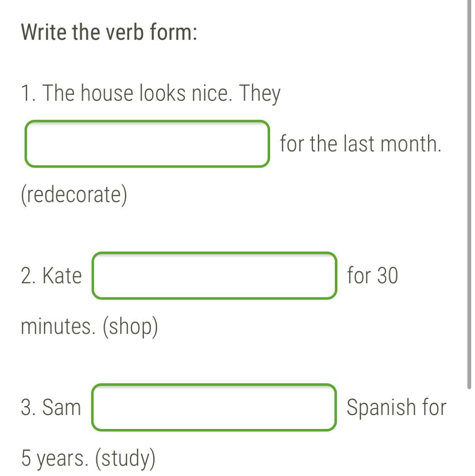Click the "(shop)" verb hint
The height and width of the screenshot is (476, 475).
130,327
